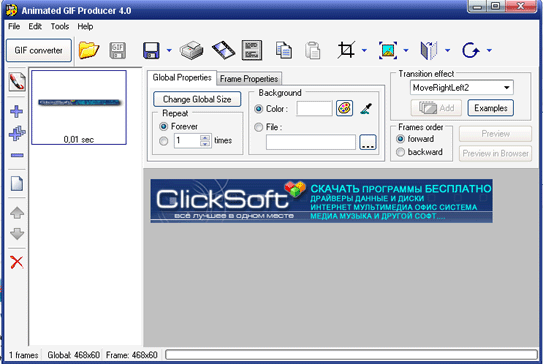Click the Examples button
The image size is (543, 364).
coord(491,108)
